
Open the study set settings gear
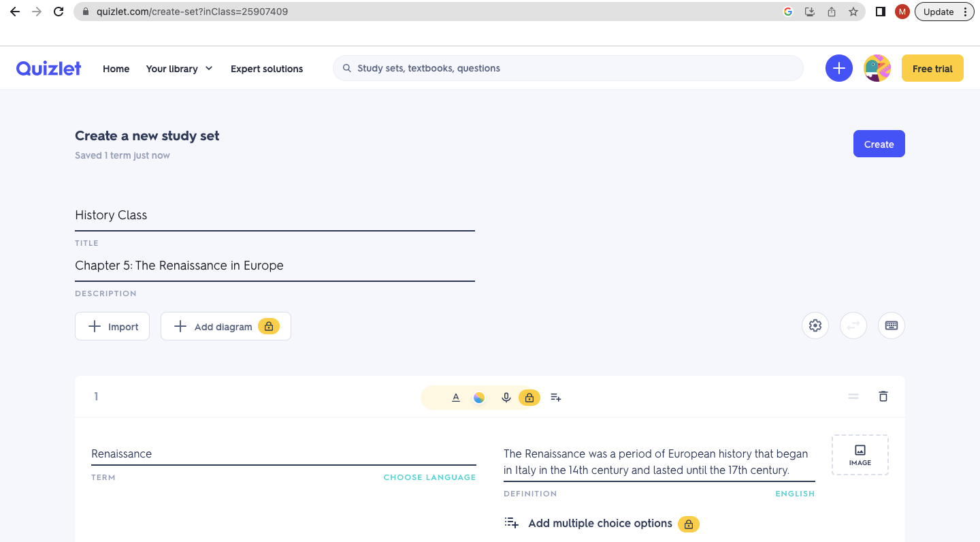pos(815,325)
